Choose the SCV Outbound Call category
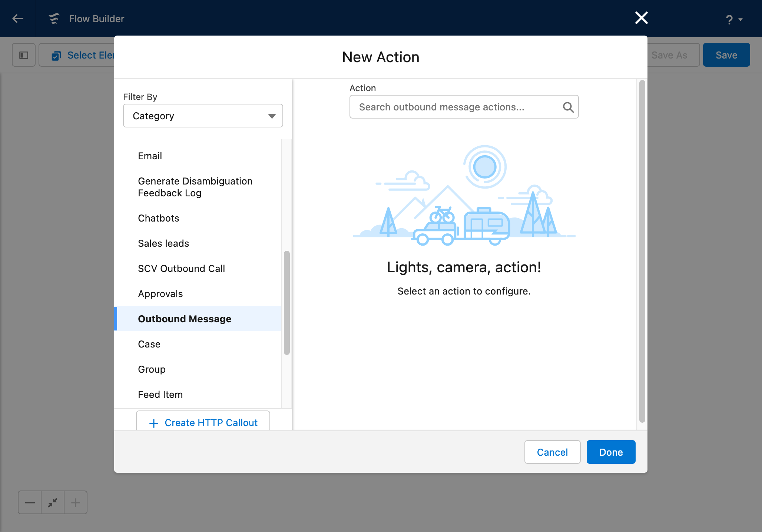The height and width of the screenshot is (532, 762). 181,269
